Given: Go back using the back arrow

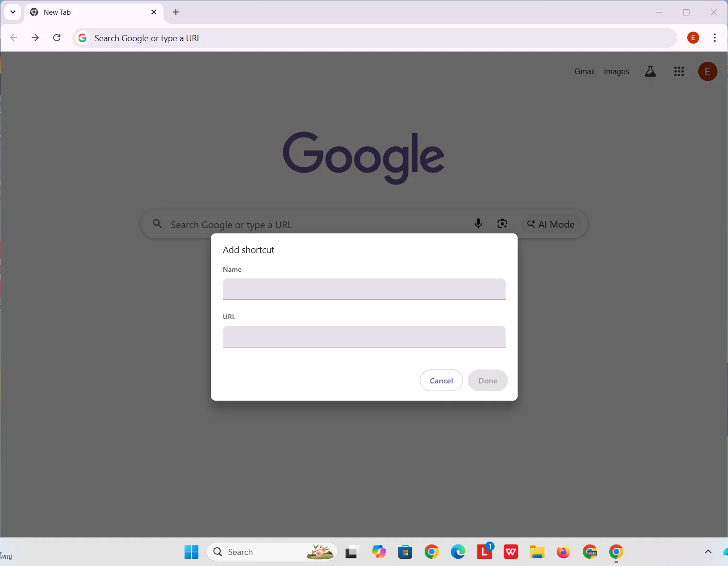Looking at the screenshot, I should [x=14, y=38].
